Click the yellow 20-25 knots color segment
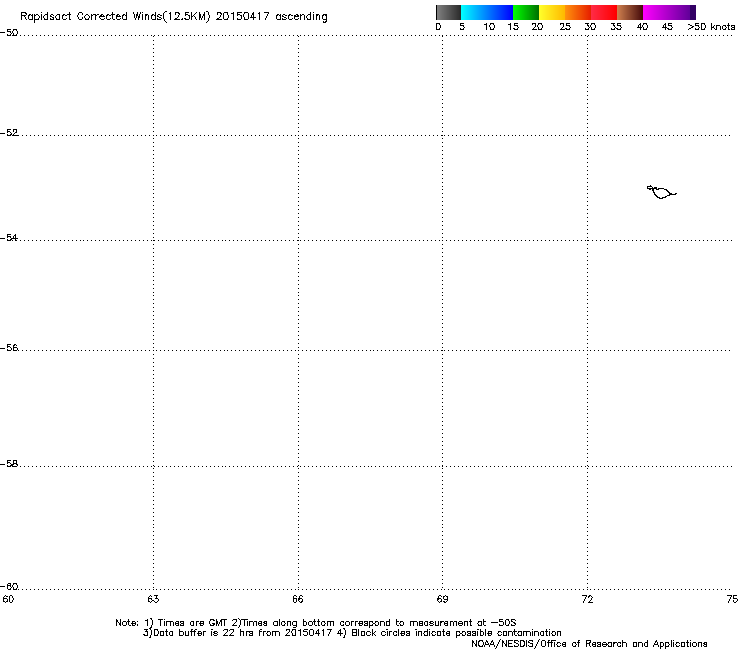 click(552, 12)
